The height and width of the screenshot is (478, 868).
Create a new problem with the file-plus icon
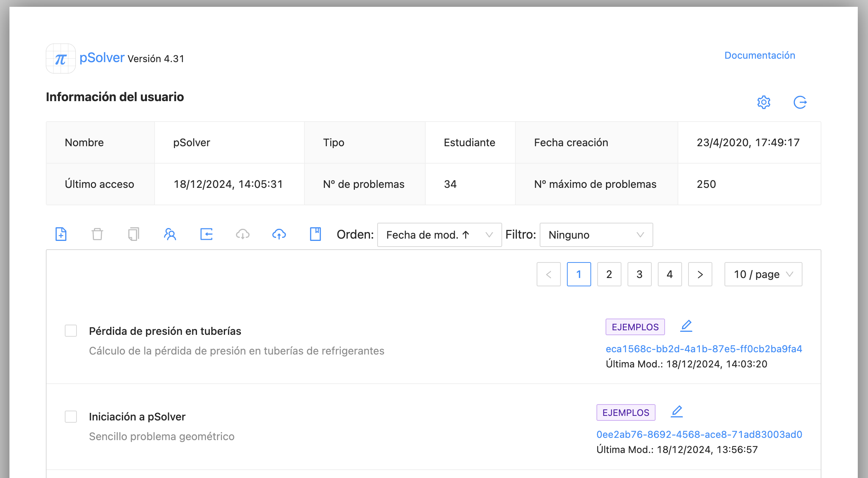tap(61, 234)
